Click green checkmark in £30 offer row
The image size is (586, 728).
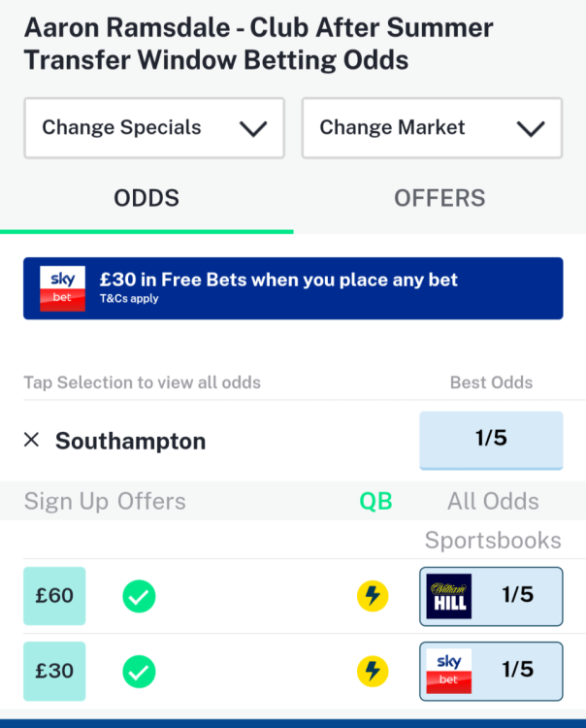139,671
